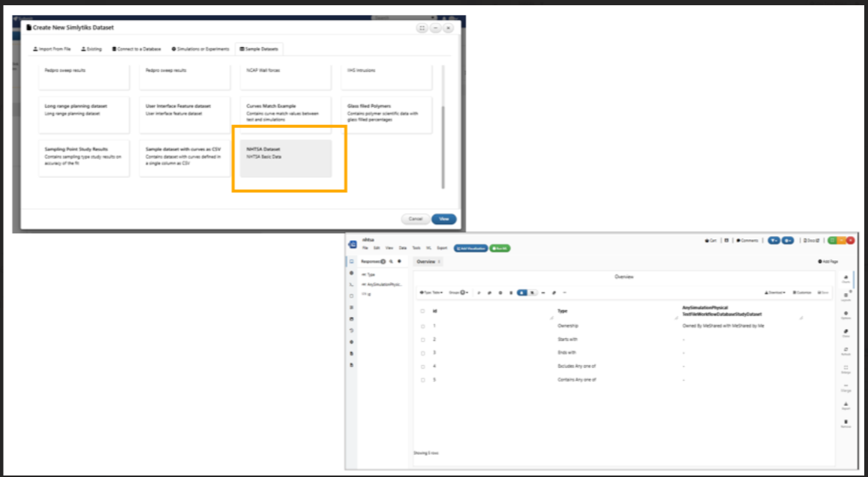The height and width of the screenshot is (477, 868).
Task: Choose the NHTSA Dataset card
Action: click(x=286, y=159)
